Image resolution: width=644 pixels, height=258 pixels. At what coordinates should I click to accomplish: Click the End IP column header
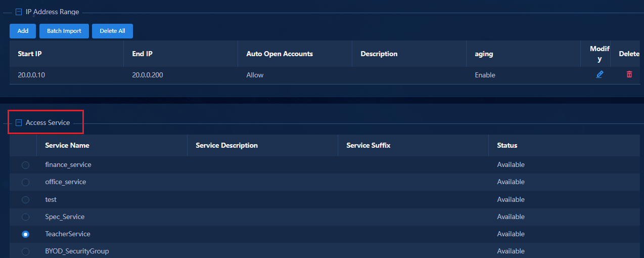[x=142, y=54]
